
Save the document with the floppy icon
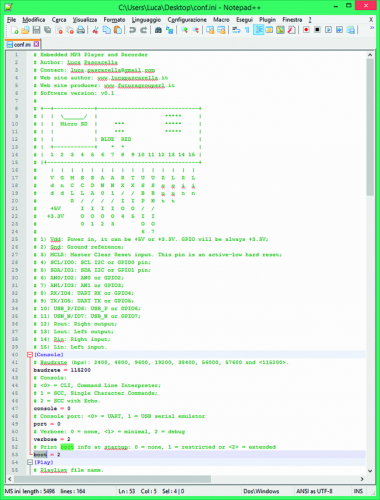click(x=36, y=30)
